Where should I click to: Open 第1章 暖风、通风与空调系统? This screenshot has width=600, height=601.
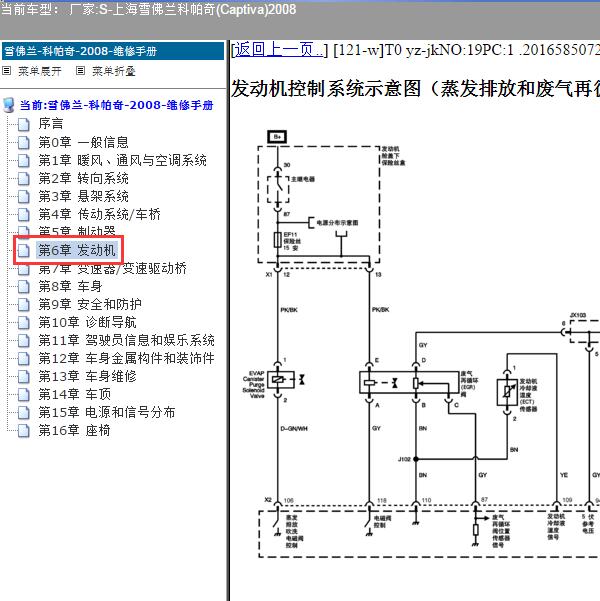pos(122,160)
